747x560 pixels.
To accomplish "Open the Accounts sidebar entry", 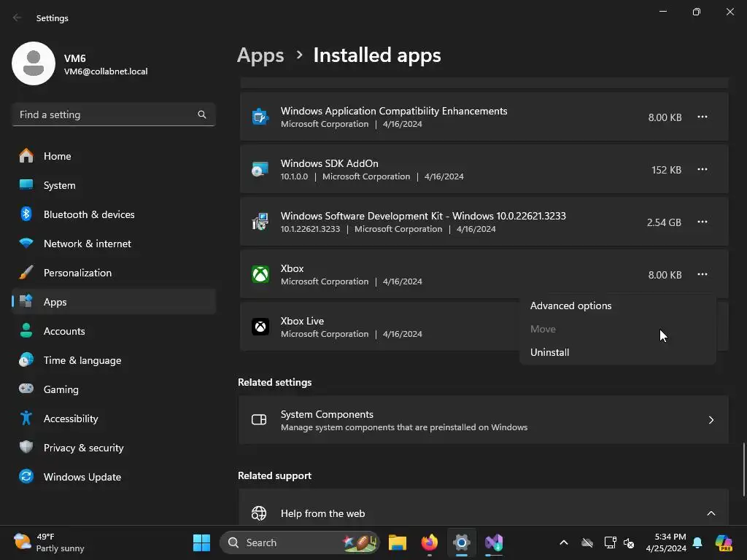I will 114,331.
